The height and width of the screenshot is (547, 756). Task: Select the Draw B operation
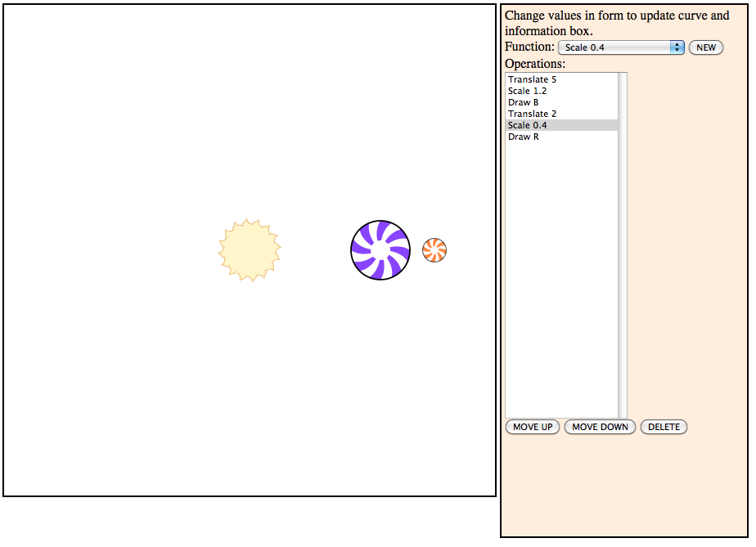click(524, 102)
